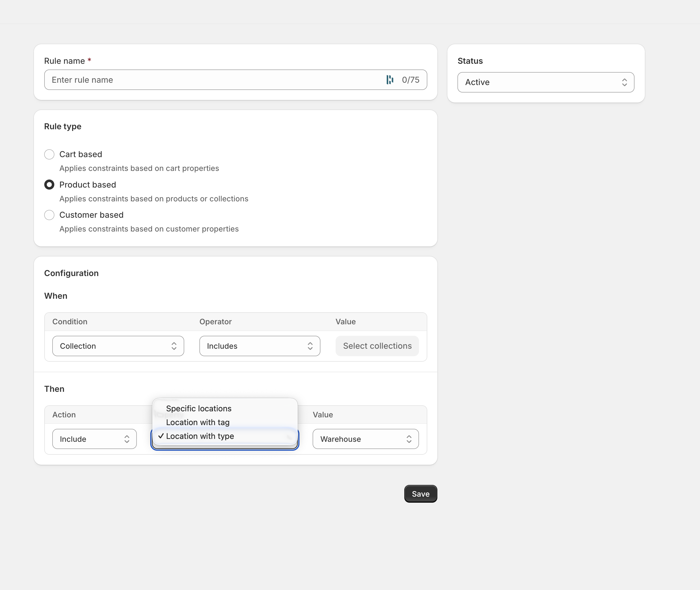Open the Operator dropdown showing Includes
The image size is (700, 590).
click(x=260, y=346)
